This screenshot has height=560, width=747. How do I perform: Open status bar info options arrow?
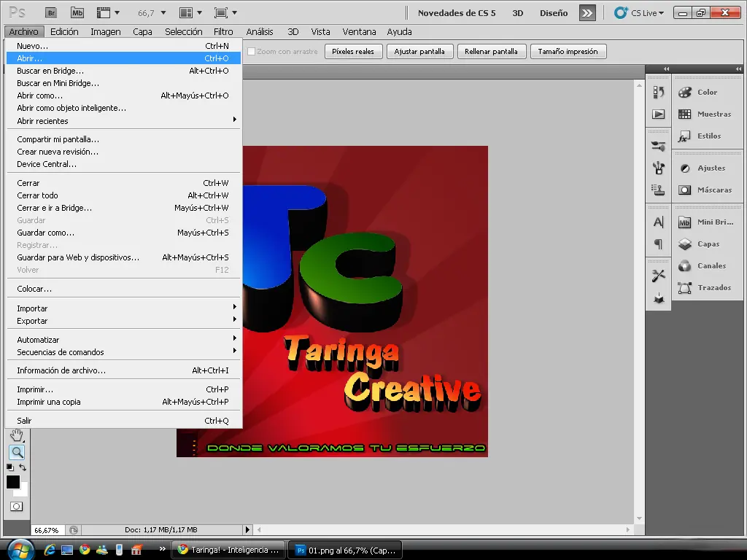pyautogui.click(x=247, y=529)
